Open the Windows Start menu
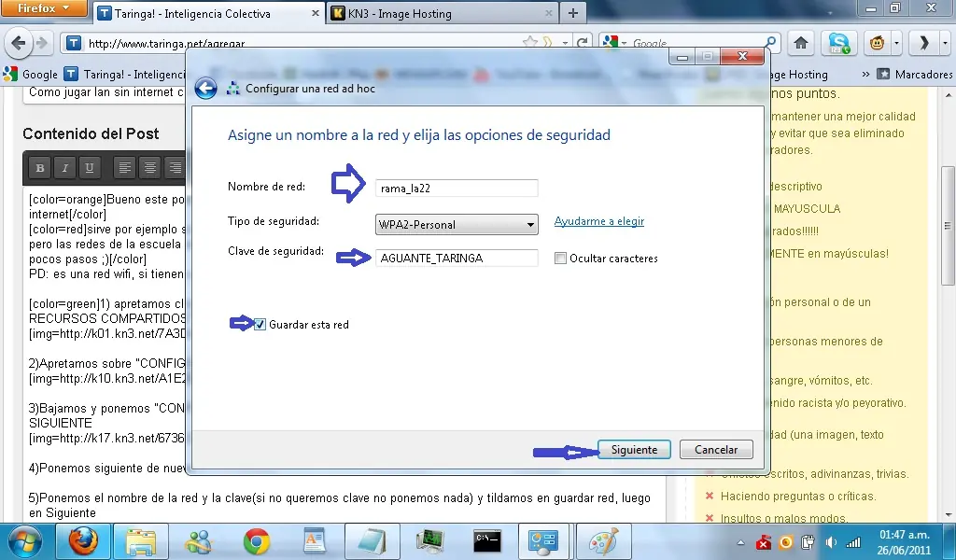Screen dimensions: 956x560 23,541
